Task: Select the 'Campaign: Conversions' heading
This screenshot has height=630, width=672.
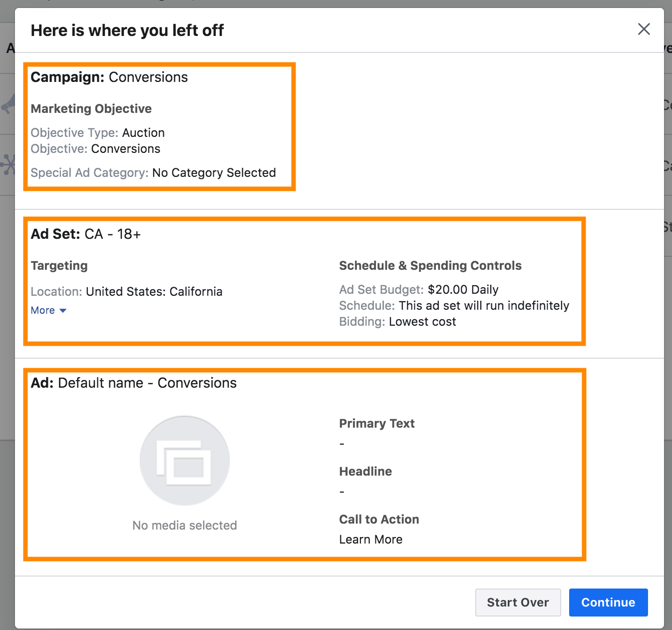Action: [x=109, y=77]
